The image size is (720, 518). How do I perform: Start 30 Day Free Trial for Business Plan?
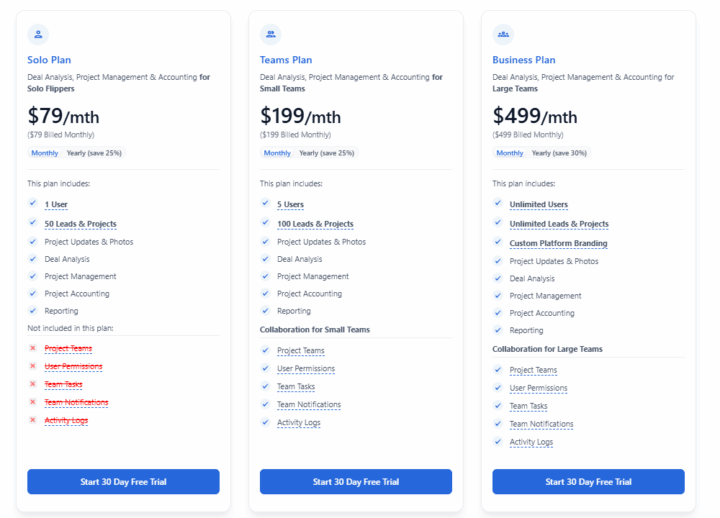(588, 482)
